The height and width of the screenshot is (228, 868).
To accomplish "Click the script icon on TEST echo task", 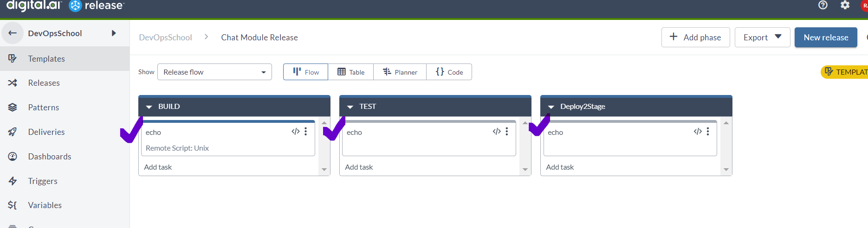I will (497, 132).
